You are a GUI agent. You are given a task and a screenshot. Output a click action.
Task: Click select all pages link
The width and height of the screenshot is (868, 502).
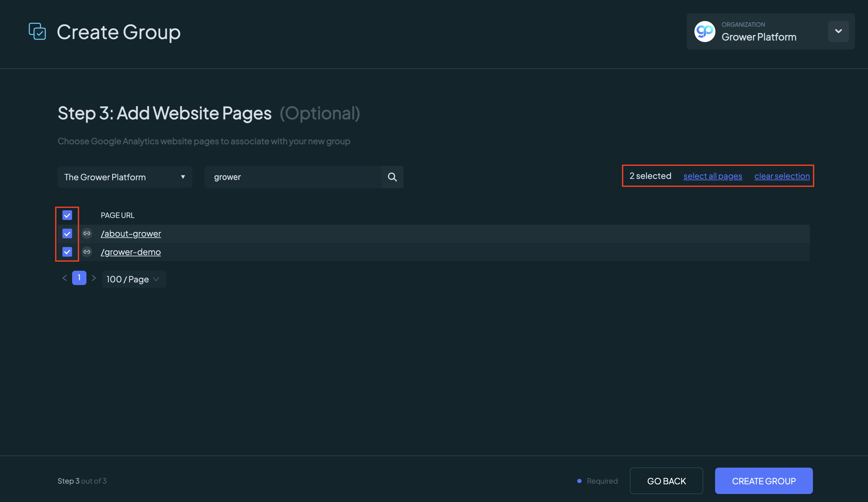point(713,176)
